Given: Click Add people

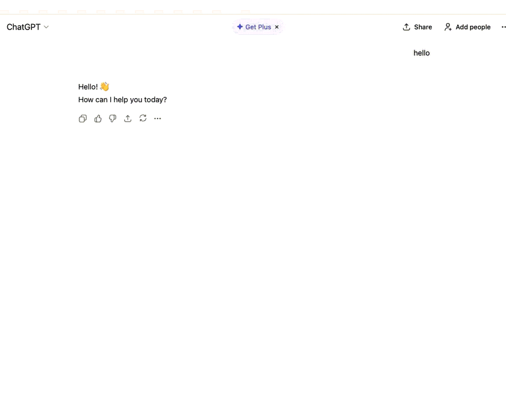Looking at the screenshot, I should (467, 26).
